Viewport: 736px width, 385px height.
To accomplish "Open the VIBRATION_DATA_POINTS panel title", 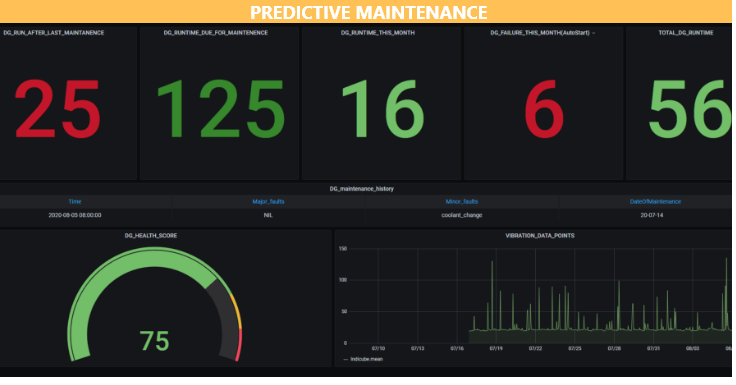I will coord(539,236).
